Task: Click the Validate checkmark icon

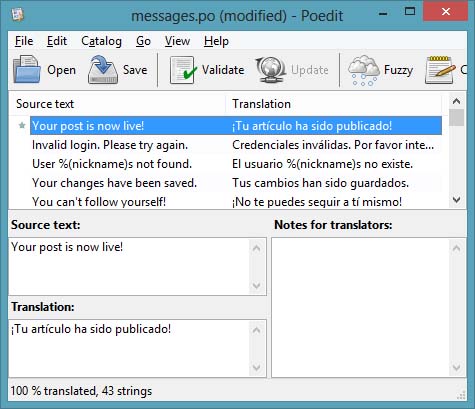Action: tap(182, 70)
